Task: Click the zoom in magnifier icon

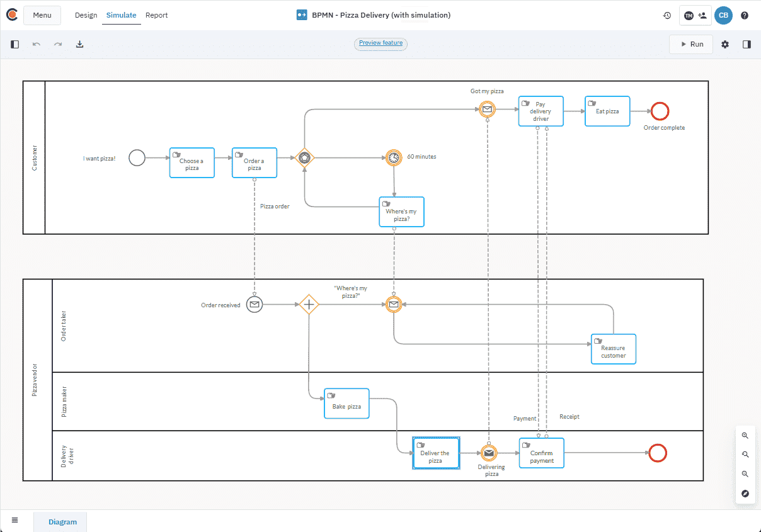Action: (x=745, y=436)
